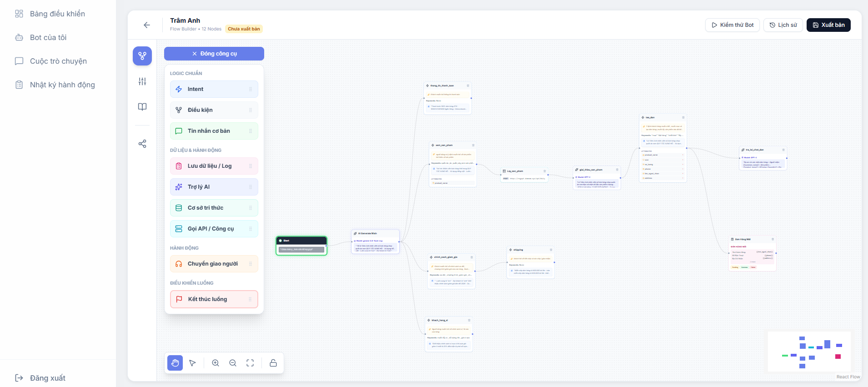Image resolution: width=868 pixels, height=387 pixels.
Task: Select the flow builder icon in the vertical toolbar
Action: coord(142,56)
